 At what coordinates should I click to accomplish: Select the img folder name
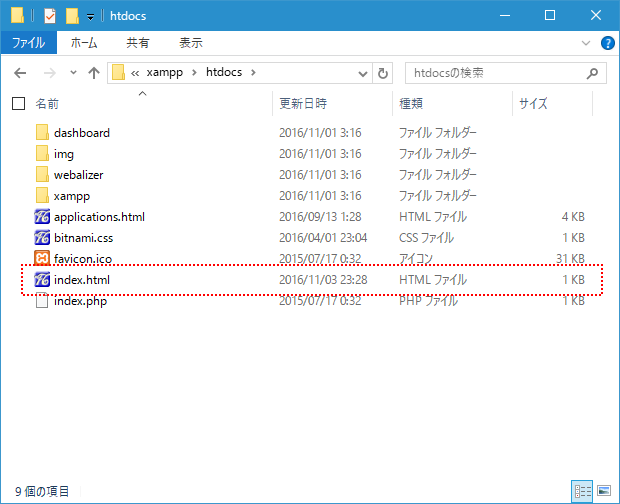[64, 154]
